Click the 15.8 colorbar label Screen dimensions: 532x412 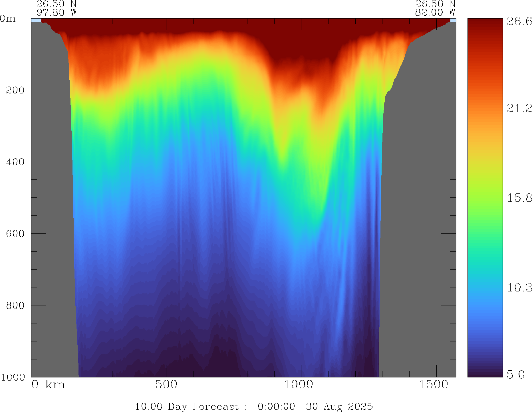coord(519,198)
